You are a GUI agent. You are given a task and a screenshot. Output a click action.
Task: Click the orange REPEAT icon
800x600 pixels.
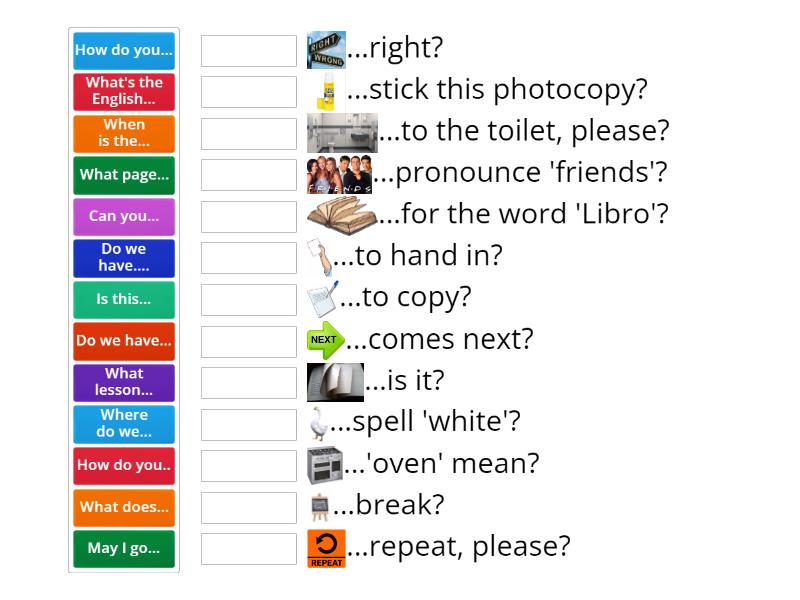(326, 548)
